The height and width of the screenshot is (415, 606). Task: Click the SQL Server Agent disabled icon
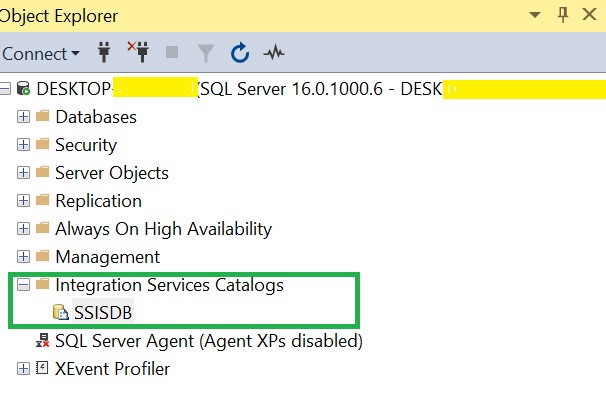coord(43,340)
